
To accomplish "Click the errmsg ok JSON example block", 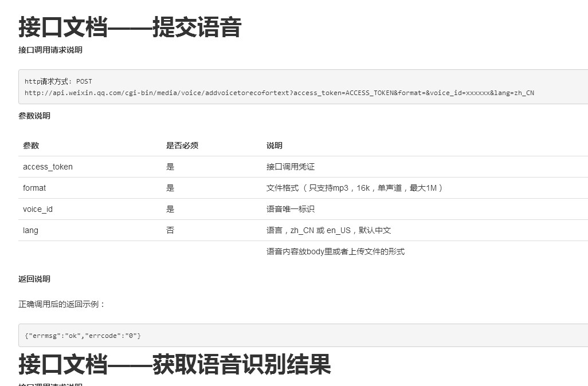I will tap(83, 335).
